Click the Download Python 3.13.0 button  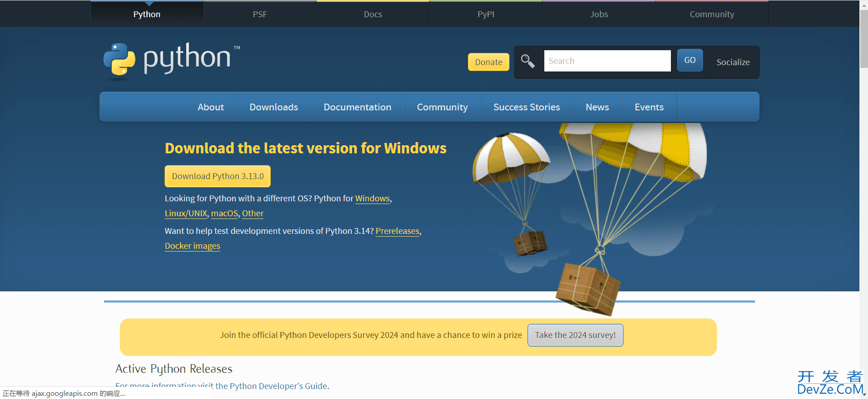(x=217, y=176)
